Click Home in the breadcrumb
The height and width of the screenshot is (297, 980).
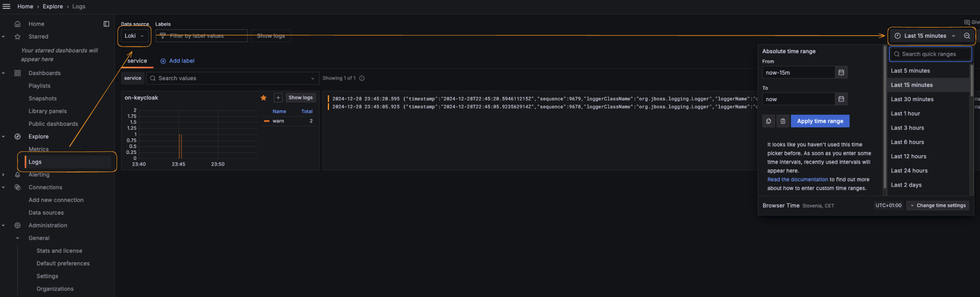(x=25, y=6)
